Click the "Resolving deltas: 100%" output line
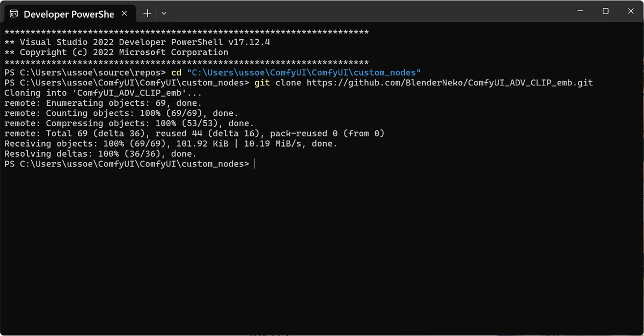 (100, 154)
